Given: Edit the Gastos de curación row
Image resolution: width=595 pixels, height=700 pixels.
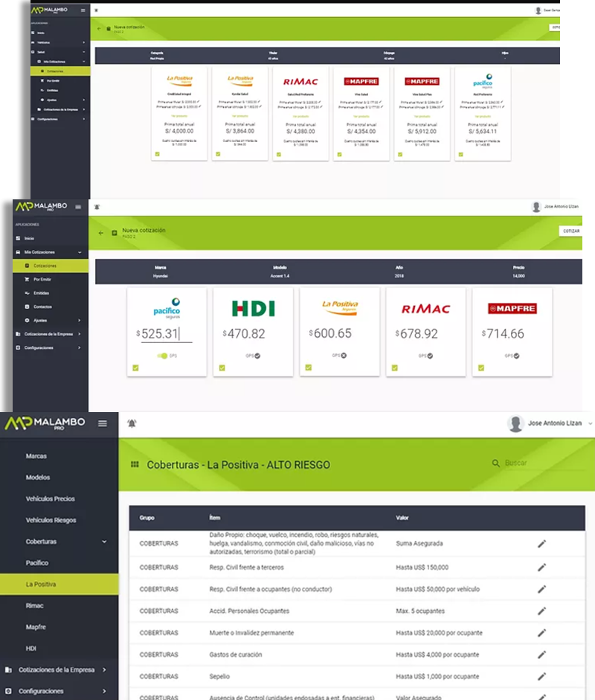Looking at the screenshot, I should tap(541, 655).
